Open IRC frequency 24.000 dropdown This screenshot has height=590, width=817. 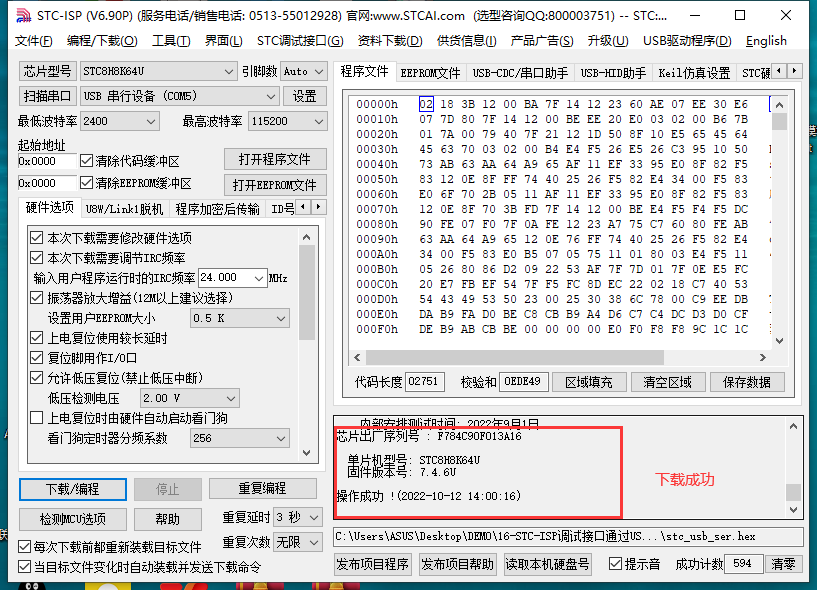(x=233, y=278)
